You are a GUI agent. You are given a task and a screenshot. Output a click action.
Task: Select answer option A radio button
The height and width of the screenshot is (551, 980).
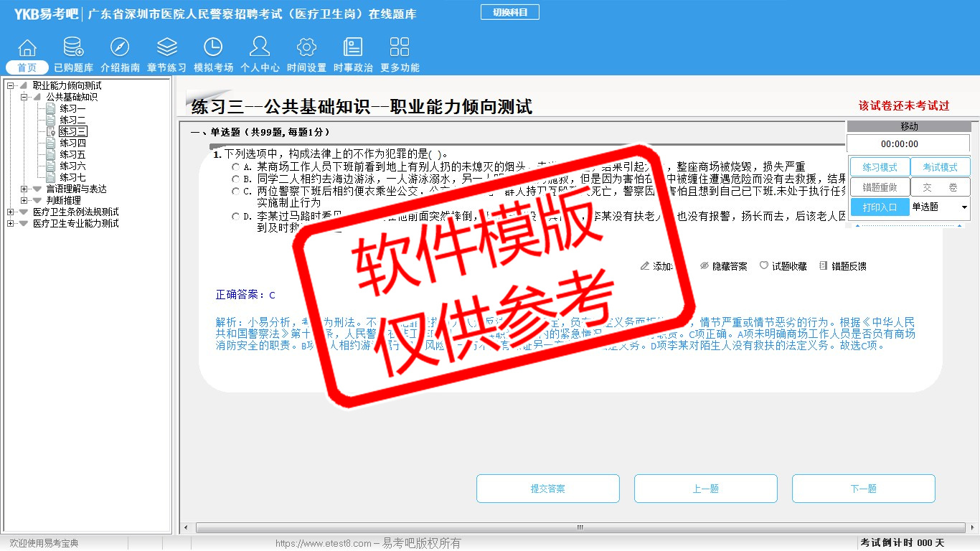235,166
